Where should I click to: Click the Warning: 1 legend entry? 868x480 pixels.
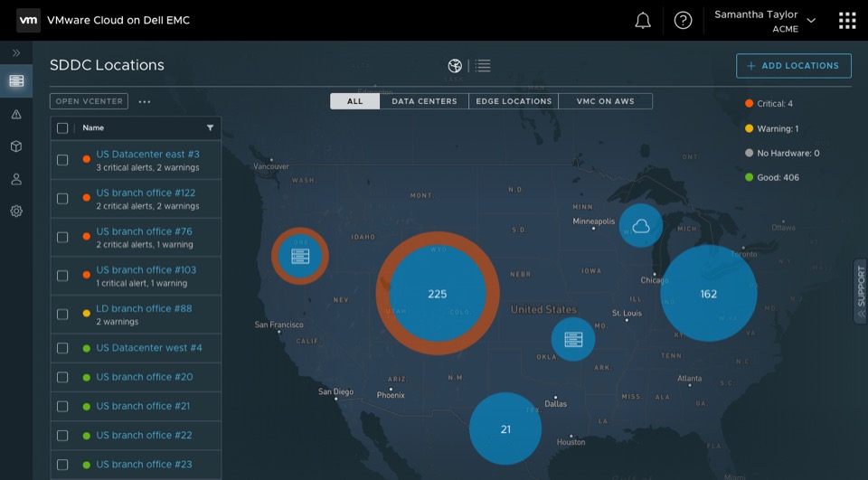771,128
